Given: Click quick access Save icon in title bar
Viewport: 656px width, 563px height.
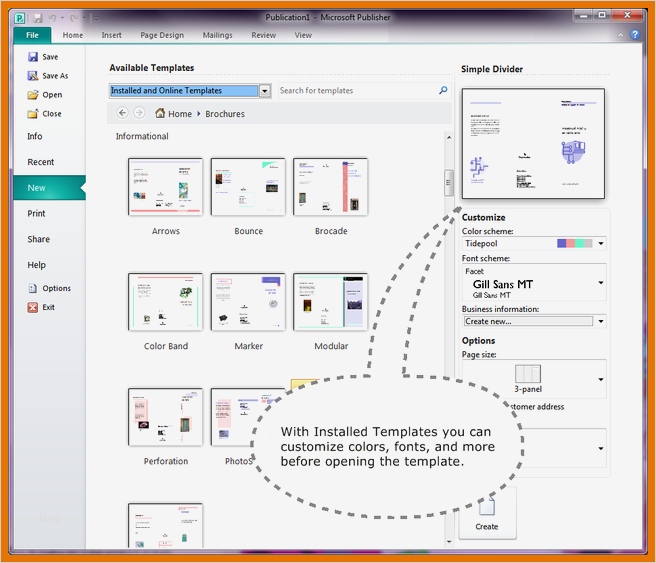Looking at the screenshot, I should pos(38,18).
